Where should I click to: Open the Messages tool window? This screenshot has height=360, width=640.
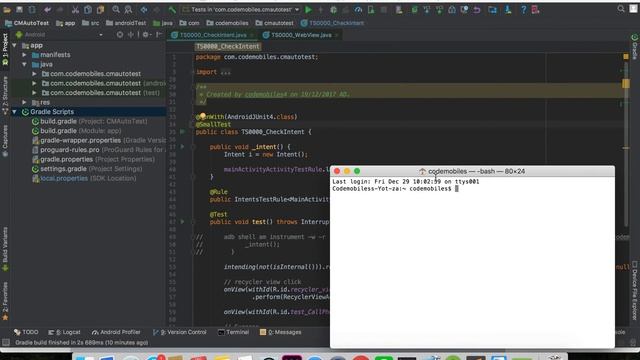pos(281,332)
